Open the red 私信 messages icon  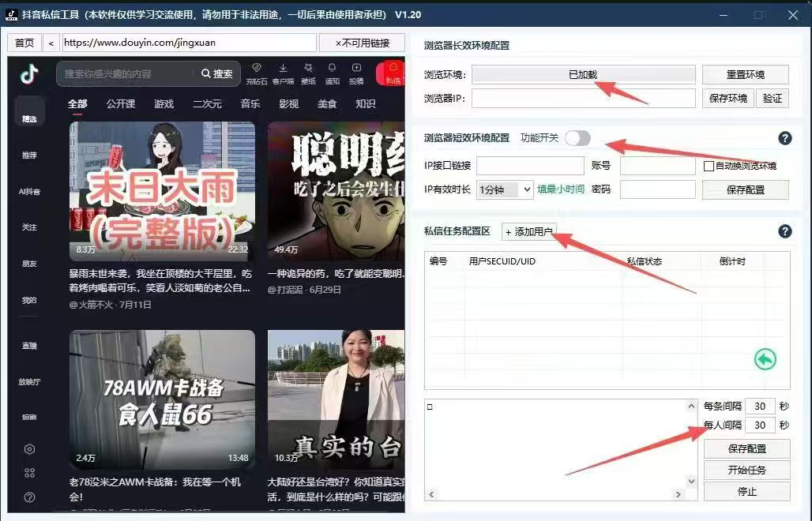(393, 73)
